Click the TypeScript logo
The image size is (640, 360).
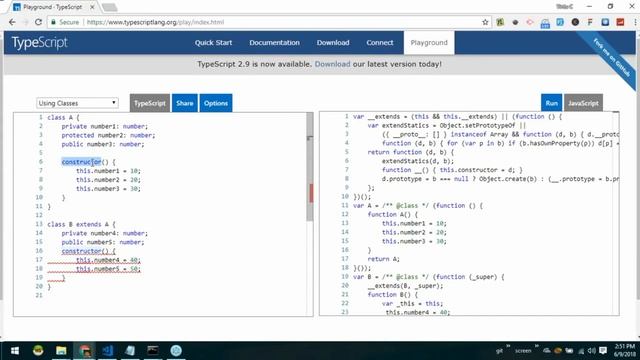(x=40, y=42)
